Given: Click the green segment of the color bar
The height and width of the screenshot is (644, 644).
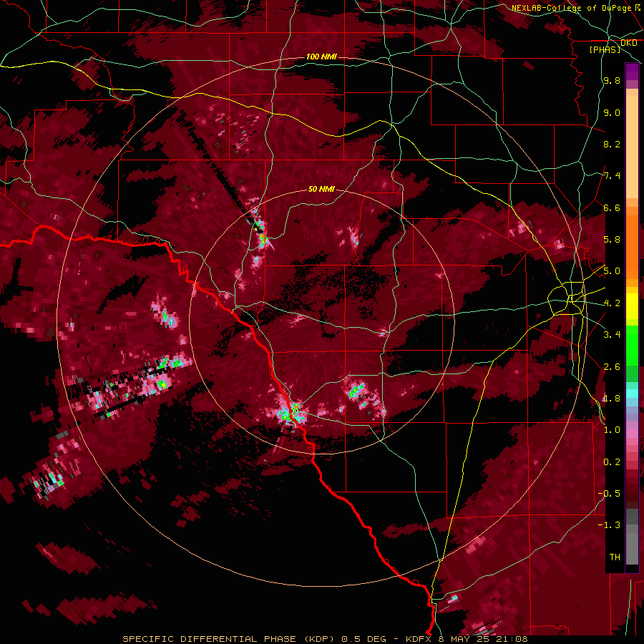Looking at the screenshot, I should click(x=632, y=345).
